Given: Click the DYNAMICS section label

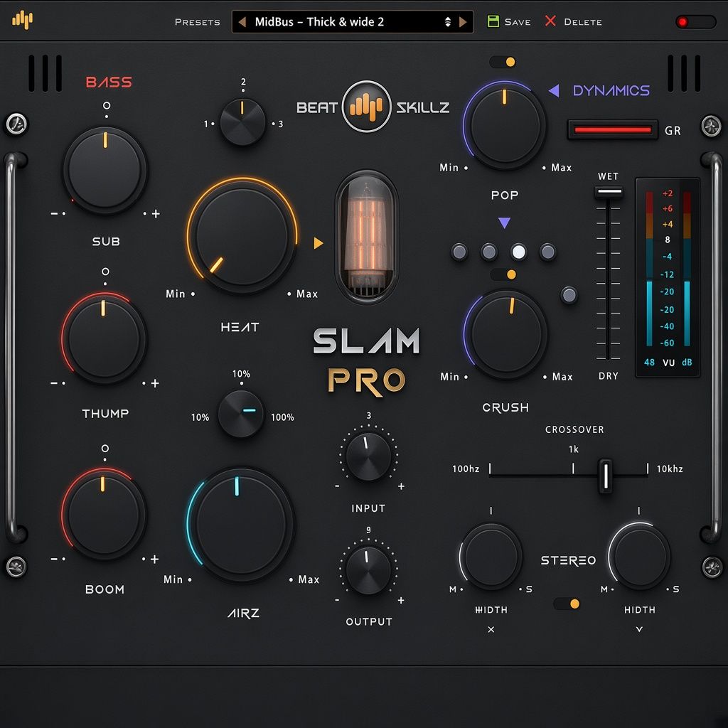Looking at the screenshot, I should [611, 90].
